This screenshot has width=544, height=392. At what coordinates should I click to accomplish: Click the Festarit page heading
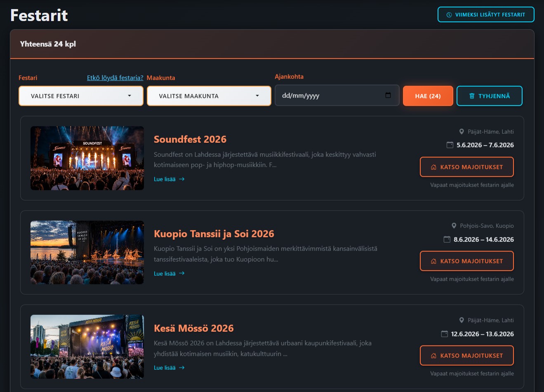click(39, 15)
